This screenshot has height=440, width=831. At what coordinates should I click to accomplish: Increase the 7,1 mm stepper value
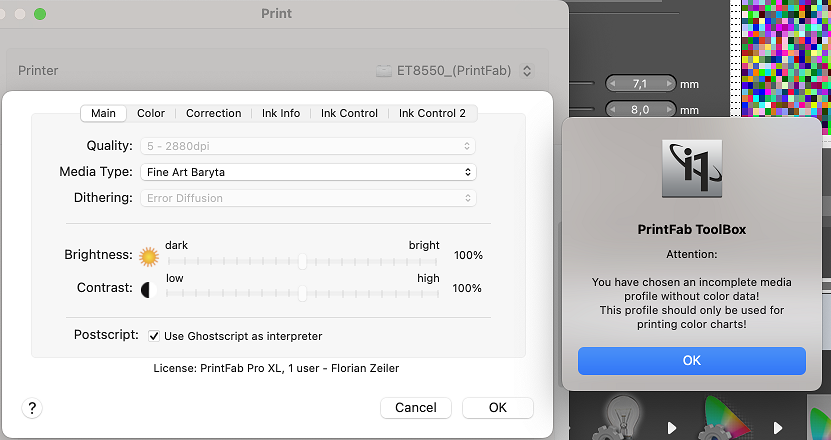coord(668,84)
